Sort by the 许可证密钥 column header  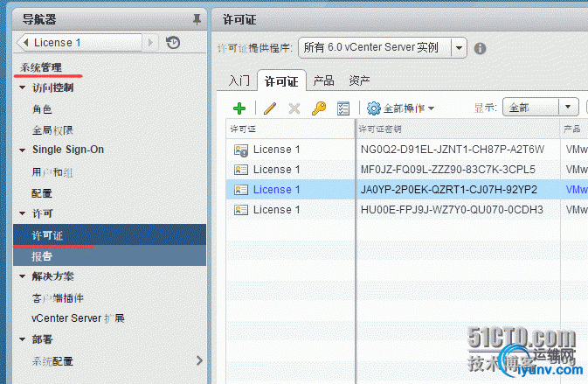(458, 129)
